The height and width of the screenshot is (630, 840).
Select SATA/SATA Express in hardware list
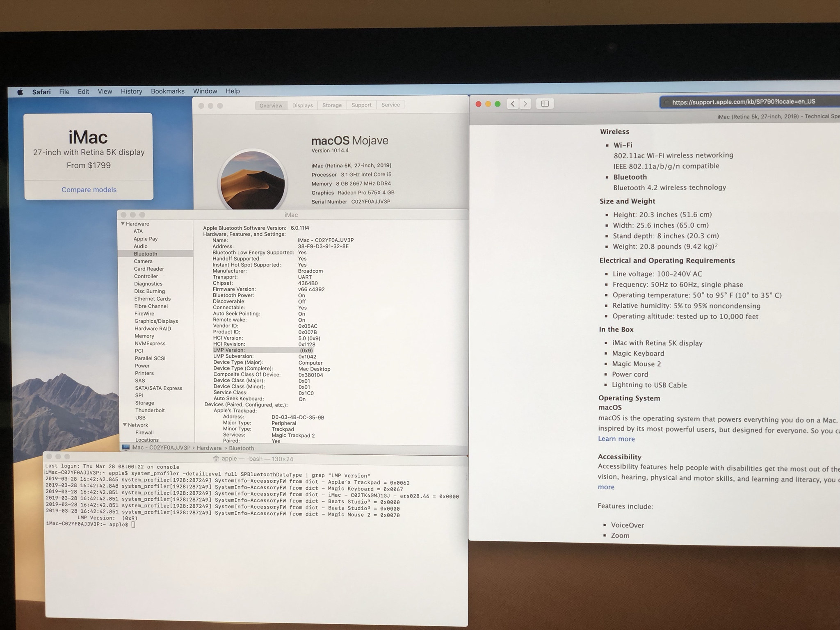[x=158, y=388]
